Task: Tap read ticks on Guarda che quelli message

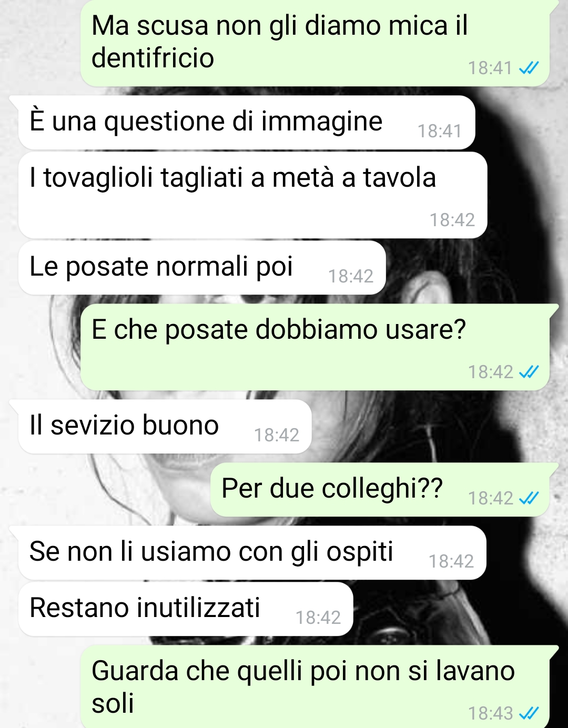Action: pyautogui.click(x=529, y=713)
